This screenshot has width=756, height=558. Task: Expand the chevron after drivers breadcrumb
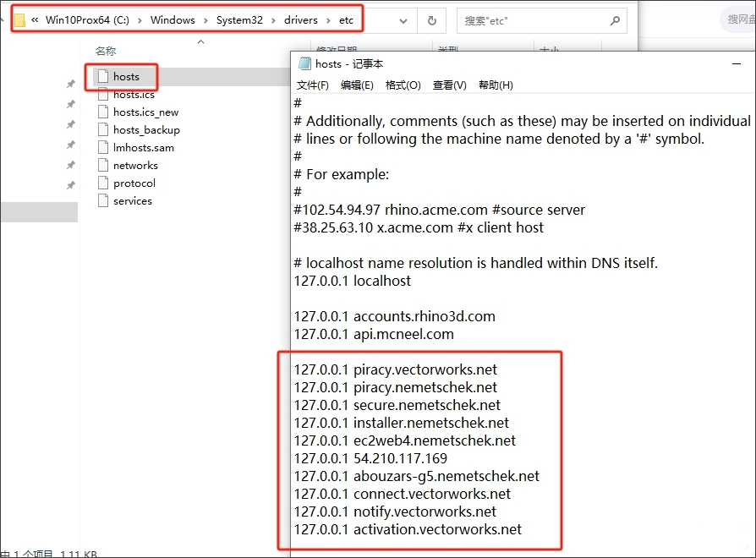[x=328, y=21]
